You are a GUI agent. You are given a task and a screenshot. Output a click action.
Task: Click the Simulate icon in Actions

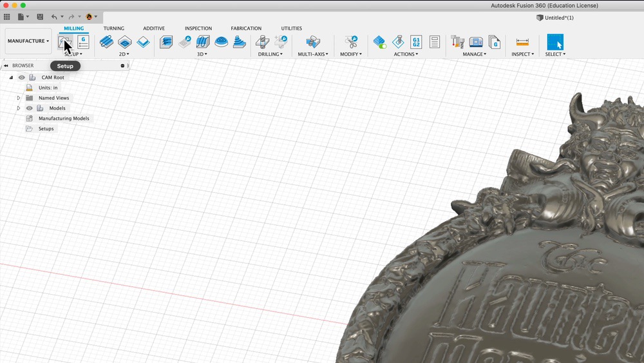398,42
